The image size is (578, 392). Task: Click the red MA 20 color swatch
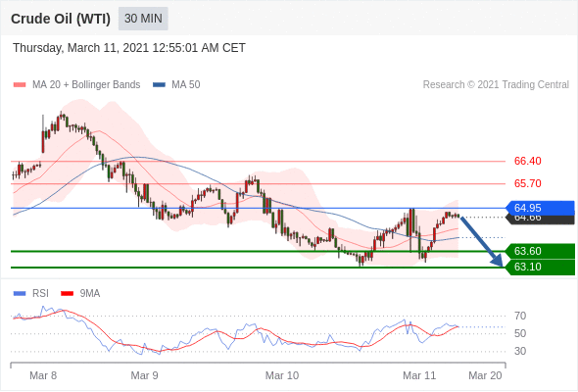point(20,85)
